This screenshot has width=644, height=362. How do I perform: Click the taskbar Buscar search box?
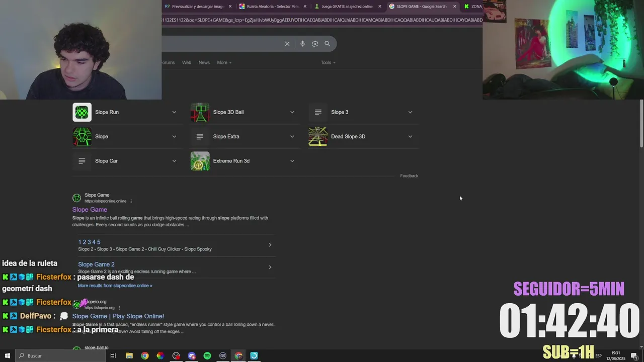[x=60, y=356]
